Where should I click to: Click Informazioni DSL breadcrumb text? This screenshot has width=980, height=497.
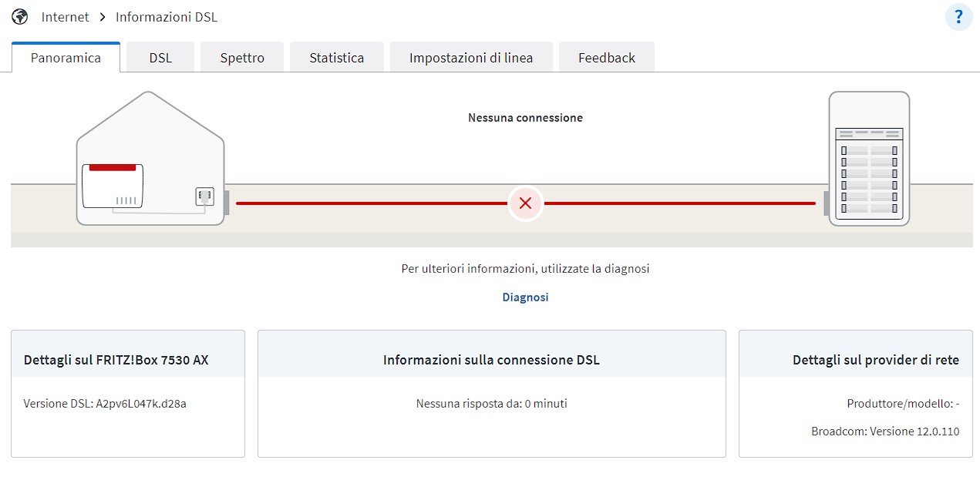(x=167, y=16)
